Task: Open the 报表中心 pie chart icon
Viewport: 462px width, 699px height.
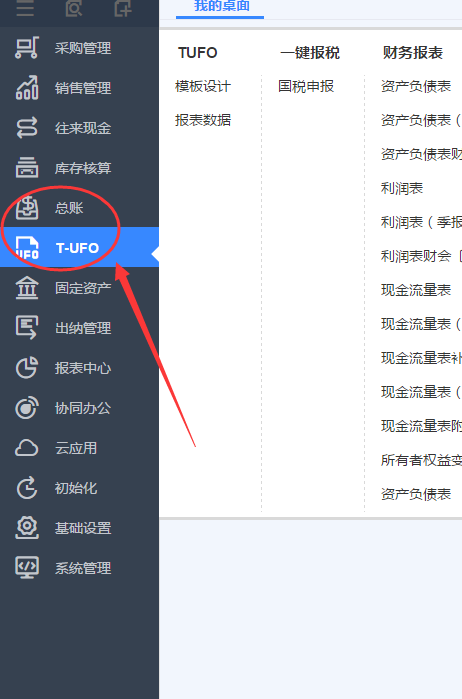Action: [x=27, y=368]
